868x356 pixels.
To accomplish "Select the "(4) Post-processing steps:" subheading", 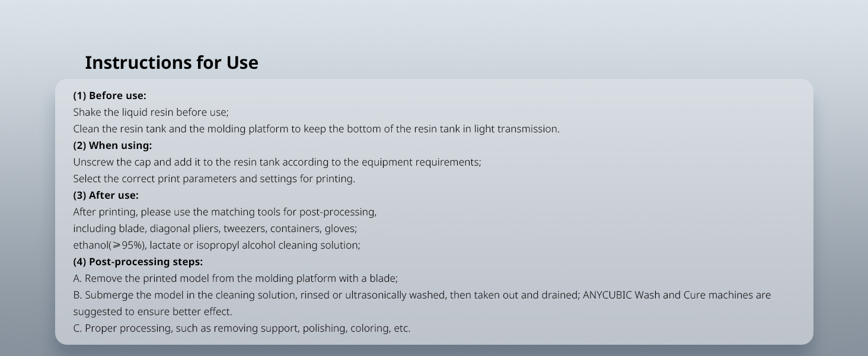I will (138, 262).
